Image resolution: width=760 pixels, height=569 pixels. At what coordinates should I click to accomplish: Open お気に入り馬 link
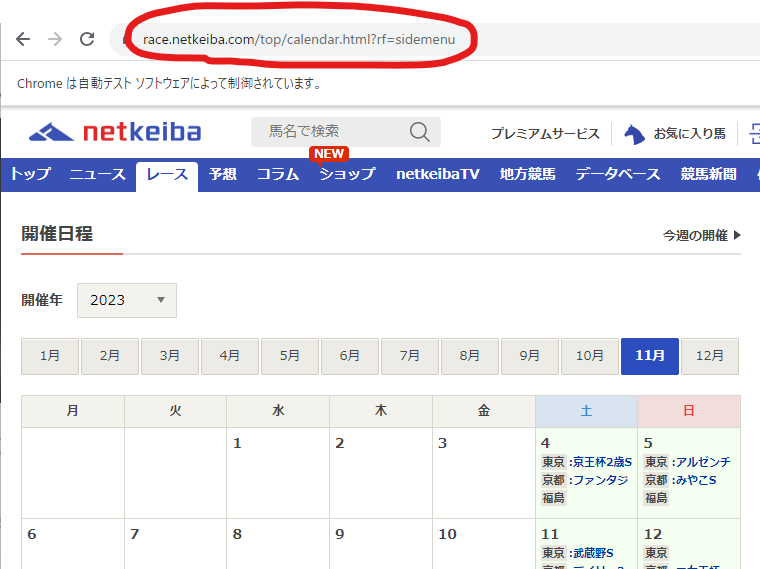tap(689, 133)
